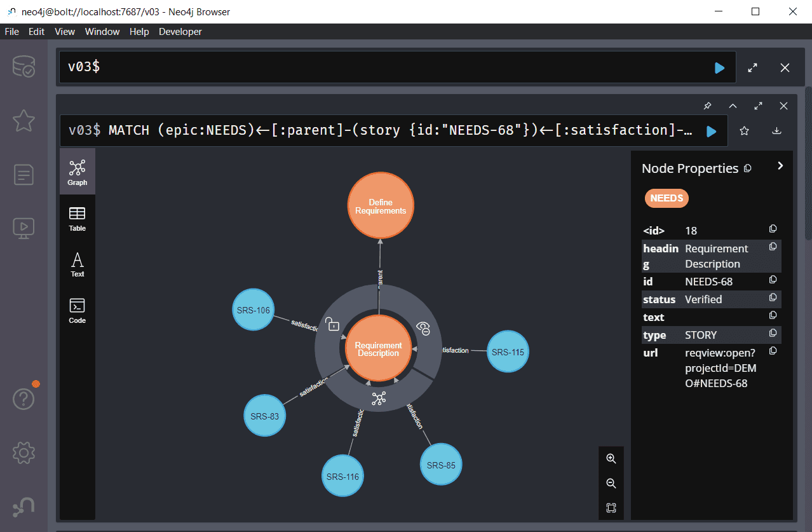Copy the id NEEDS-68 value
Image resolution: width=812 pixels, height=532 pixels.
(x=773, y=280)
